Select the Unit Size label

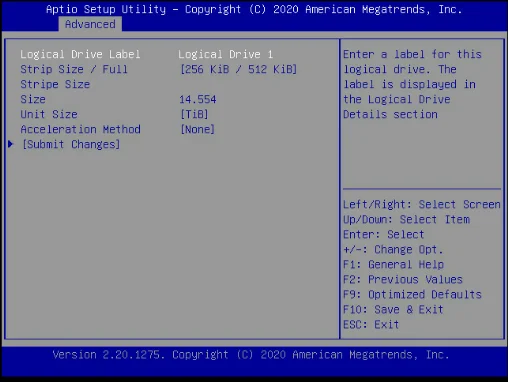click(49, 114)
